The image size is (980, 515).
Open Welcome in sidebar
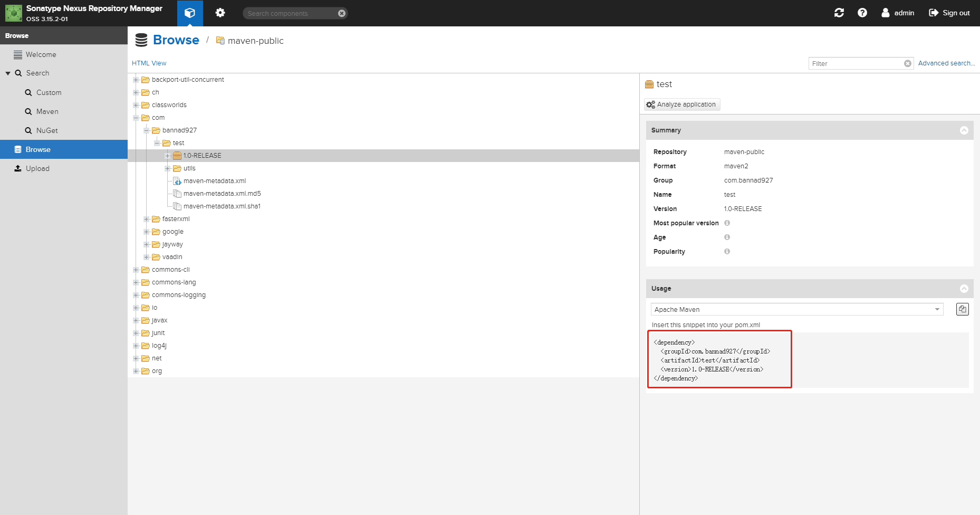pyautogui.click(x=41, y=54)
